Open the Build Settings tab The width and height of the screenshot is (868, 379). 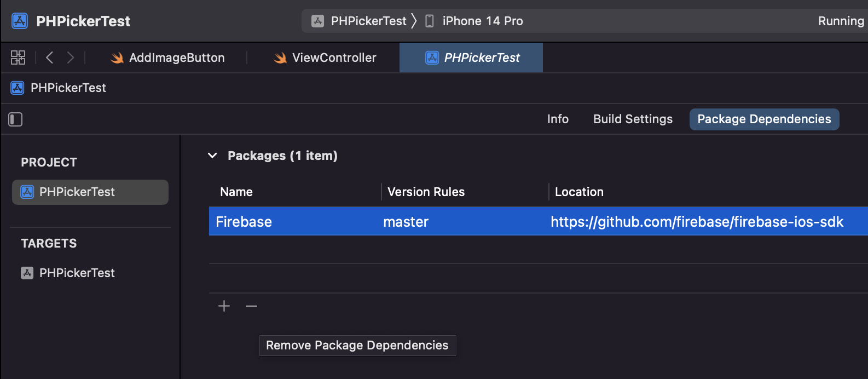(x=633, y=119)
